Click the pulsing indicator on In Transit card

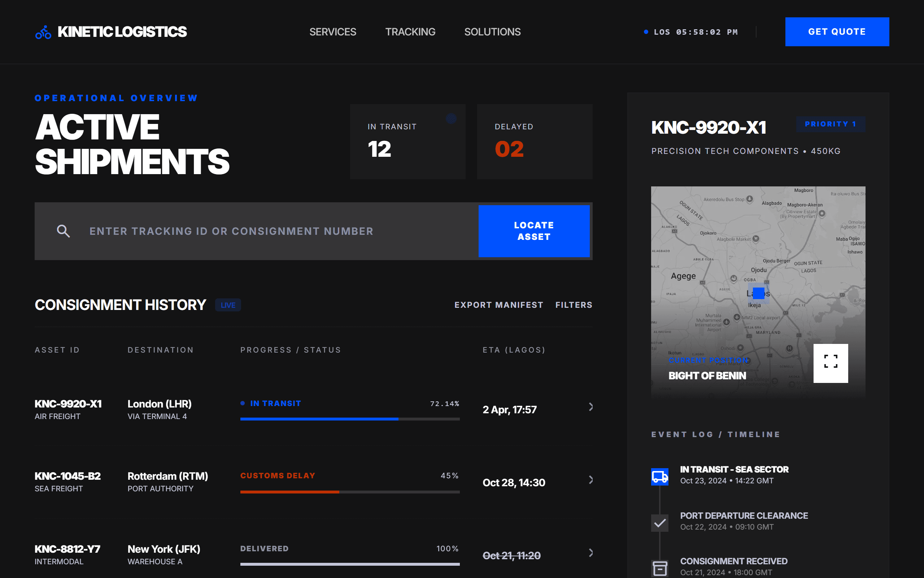451,118
